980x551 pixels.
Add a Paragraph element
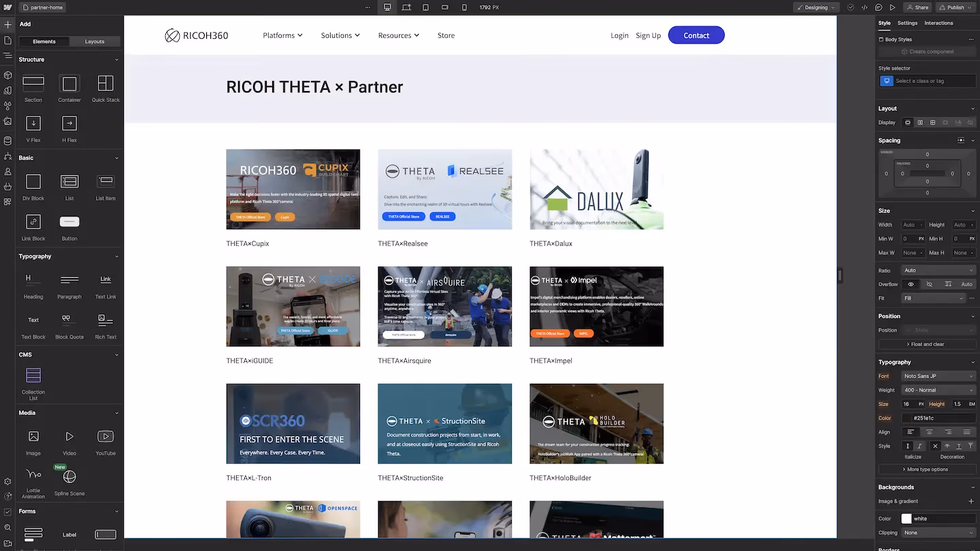point(69,285)
